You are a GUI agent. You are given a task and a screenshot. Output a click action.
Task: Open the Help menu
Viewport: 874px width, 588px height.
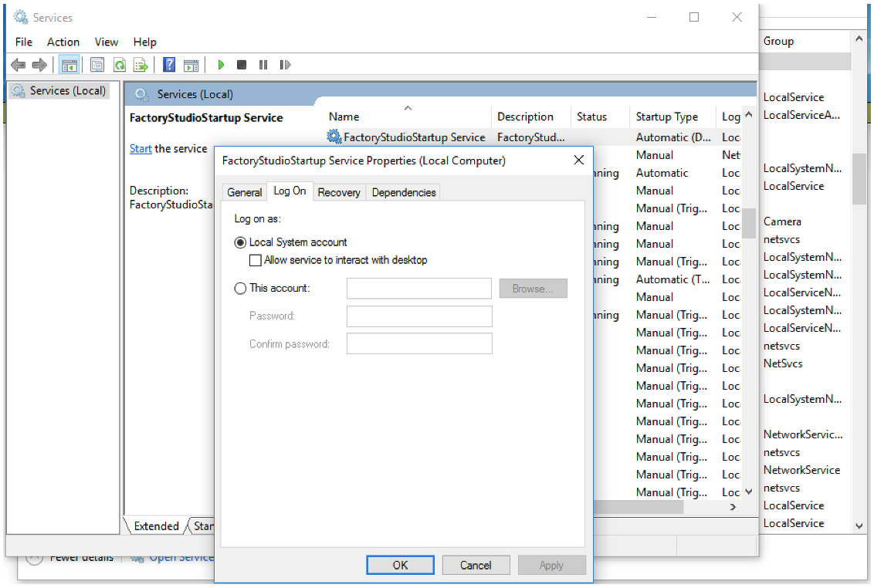144,42
